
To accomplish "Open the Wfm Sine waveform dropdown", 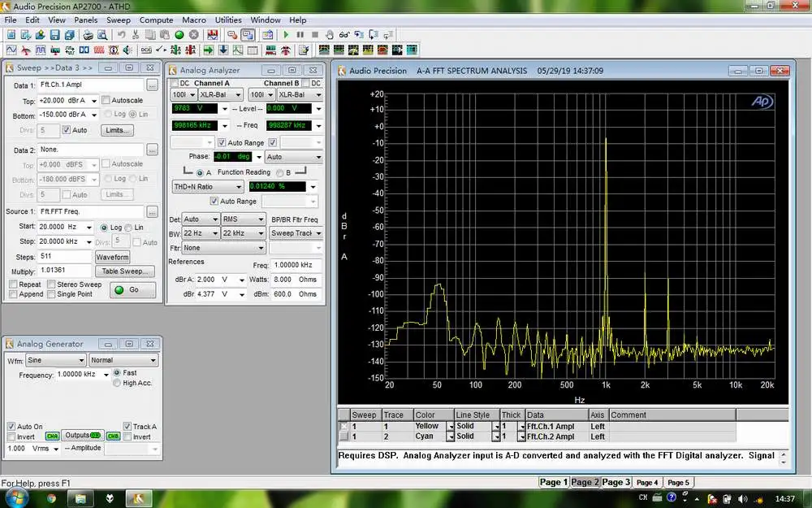I will (x=56, y=360).
